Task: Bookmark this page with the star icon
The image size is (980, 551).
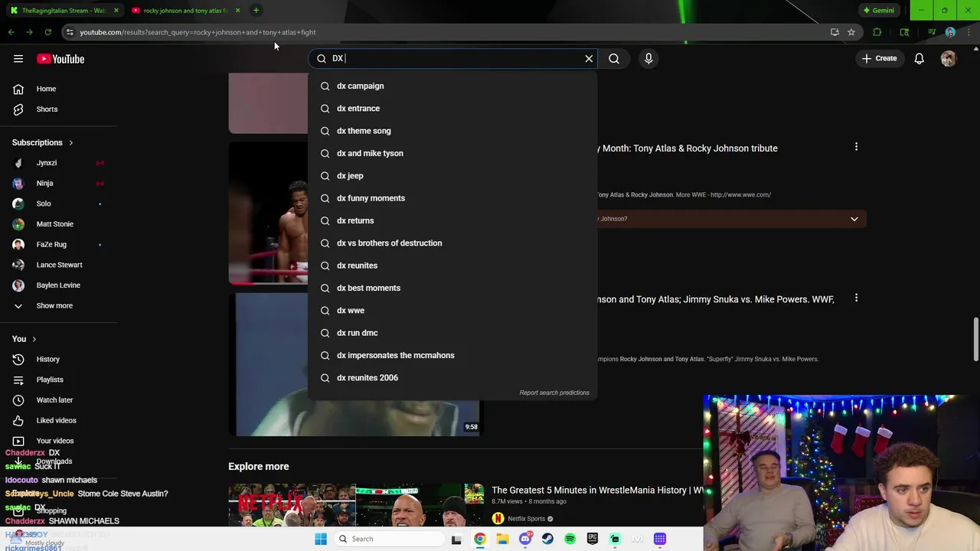Action: tap(851, 32)
